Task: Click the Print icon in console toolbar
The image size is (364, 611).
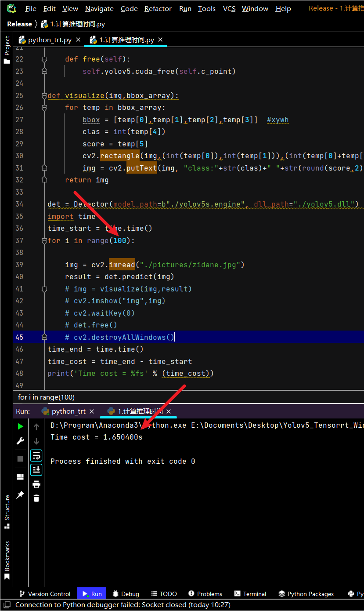Action: [36, 484]
